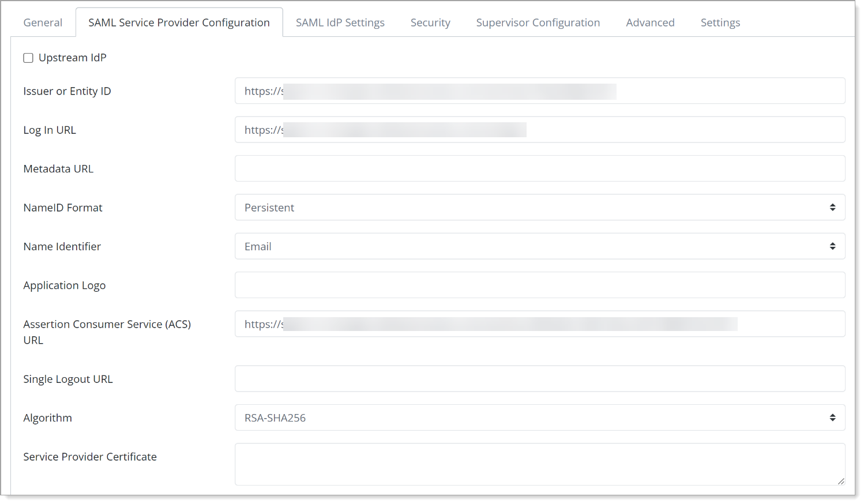Image resolution: width=864 pixels, height=504 pixels.
Task: Open the General tab
Action: tap(43, 22)
